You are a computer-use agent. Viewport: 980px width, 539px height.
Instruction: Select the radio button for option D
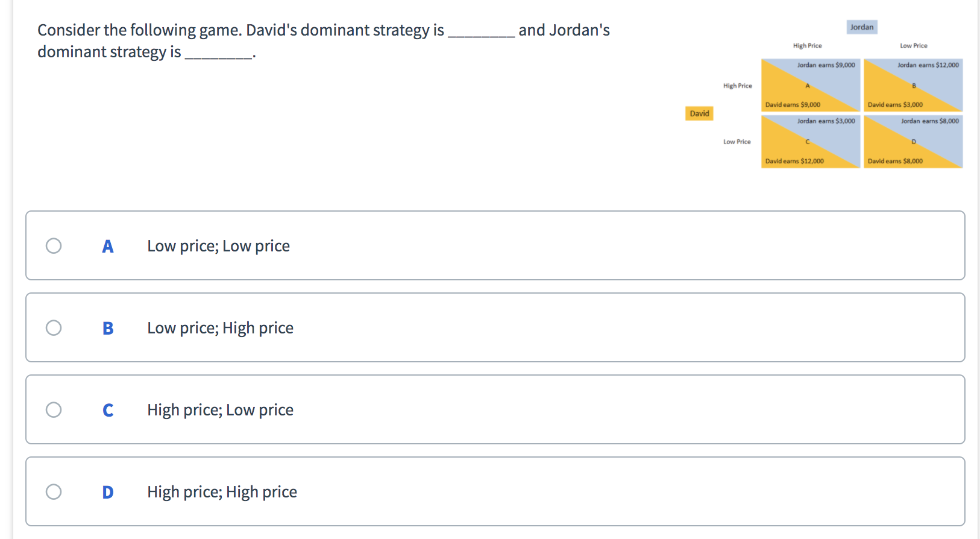[x=54, y=491]
